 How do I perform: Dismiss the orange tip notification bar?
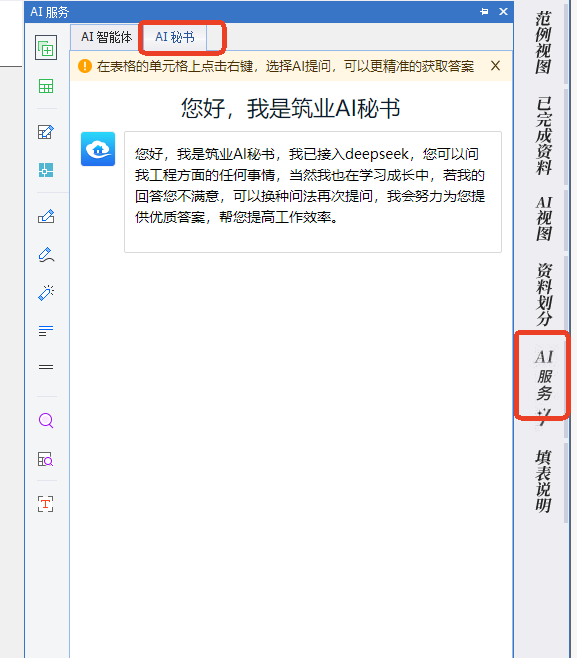[495, 65]
